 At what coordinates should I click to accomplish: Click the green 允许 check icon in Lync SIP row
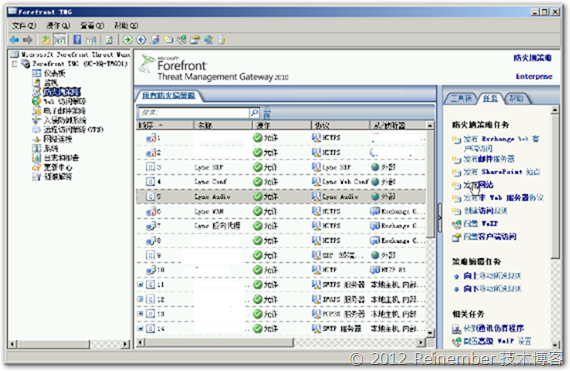coord(258,167)
